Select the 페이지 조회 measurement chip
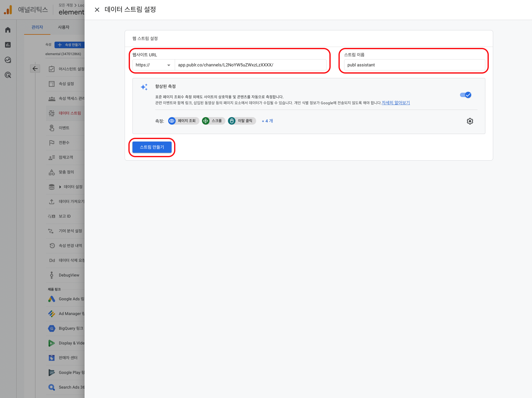 coord(183,121)
